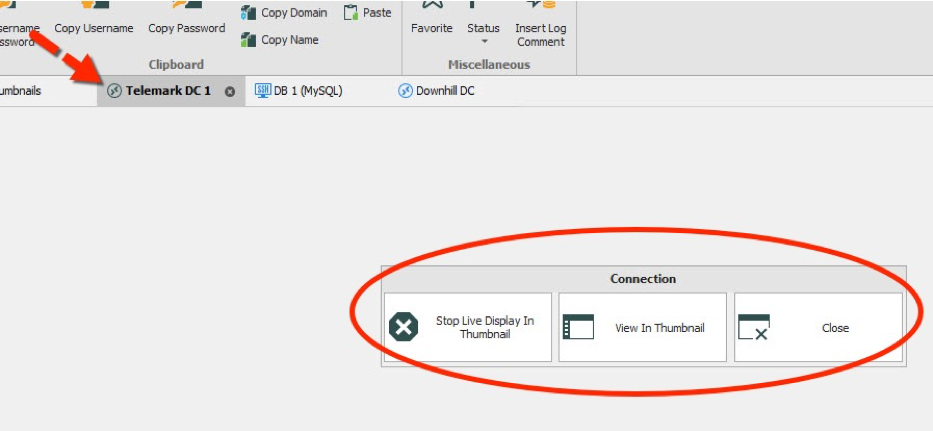933x431 pixels.
Task: Click Stop Live Display In Thumbnail text
Action: 484,327
